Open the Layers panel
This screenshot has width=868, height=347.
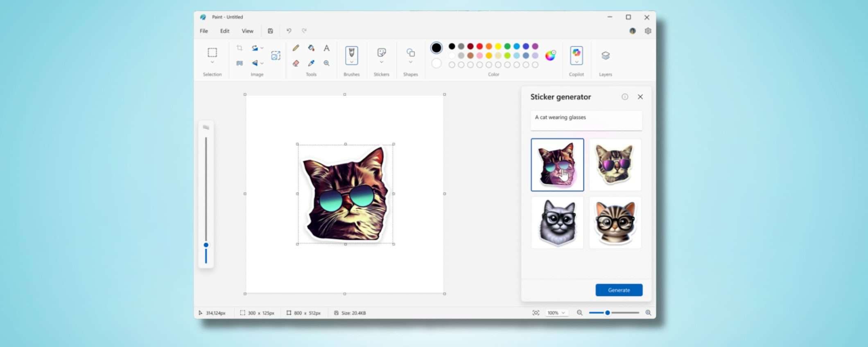point(605,56)
